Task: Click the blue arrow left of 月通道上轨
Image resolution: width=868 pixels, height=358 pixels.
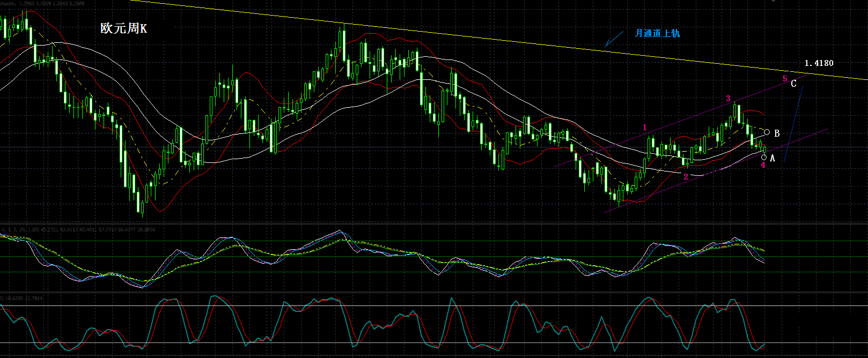Action: tap(614, 39)
